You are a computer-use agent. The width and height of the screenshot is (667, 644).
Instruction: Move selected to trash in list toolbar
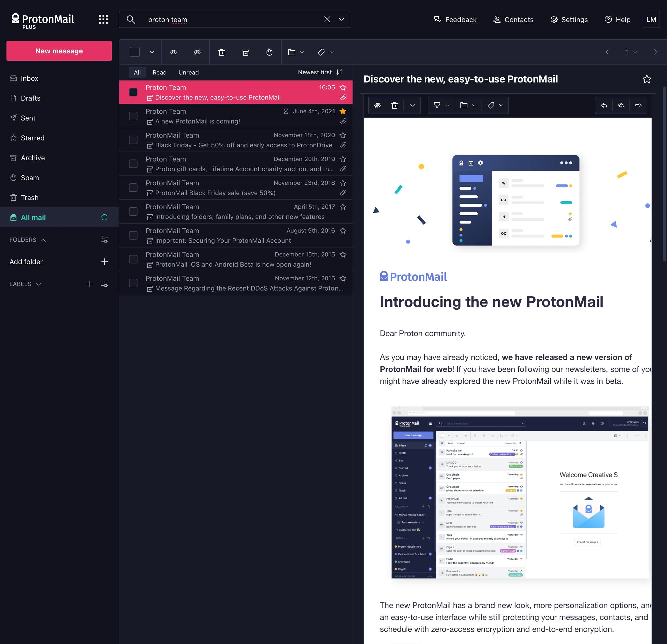(x=222, y=52)
